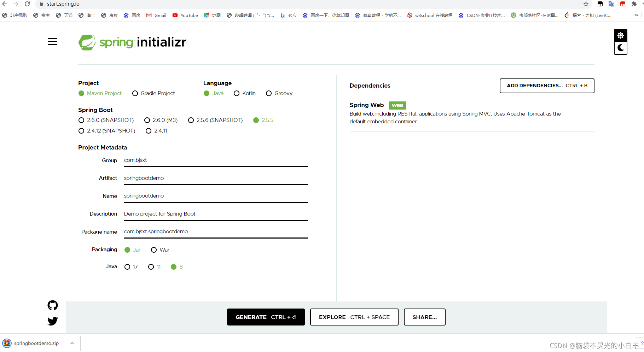Choose Spring Boot 2.6.0 (M3)
The width and height of the screenshot is (644, 352).
tap(161, 120)
